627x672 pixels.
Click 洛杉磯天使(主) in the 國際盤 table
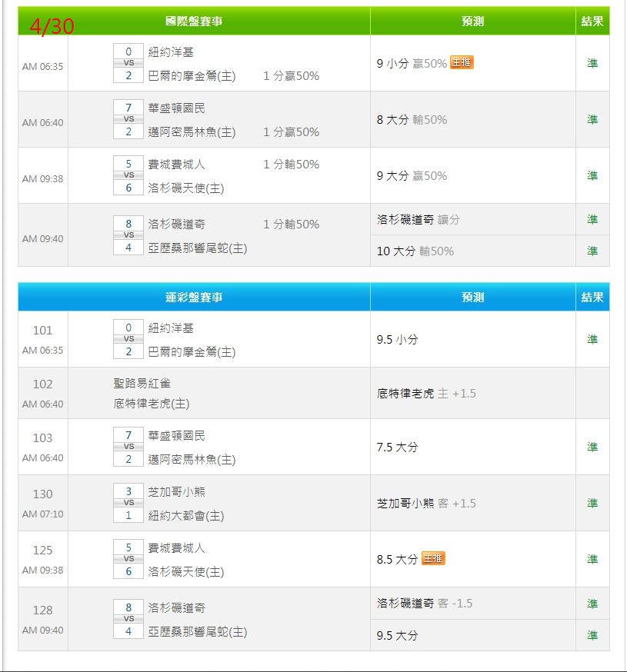pyautogui.click(x=186, y=188)
